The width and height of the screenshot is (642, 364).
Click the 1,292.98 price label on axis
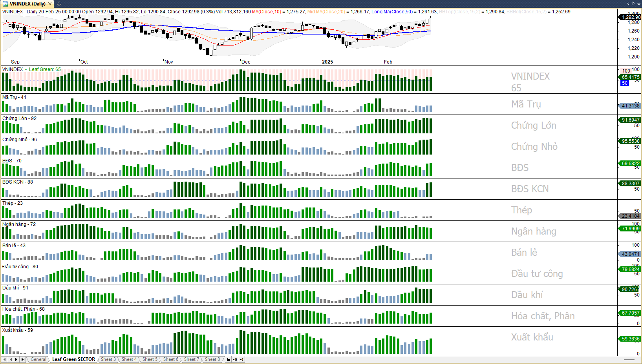click(630, 17)
